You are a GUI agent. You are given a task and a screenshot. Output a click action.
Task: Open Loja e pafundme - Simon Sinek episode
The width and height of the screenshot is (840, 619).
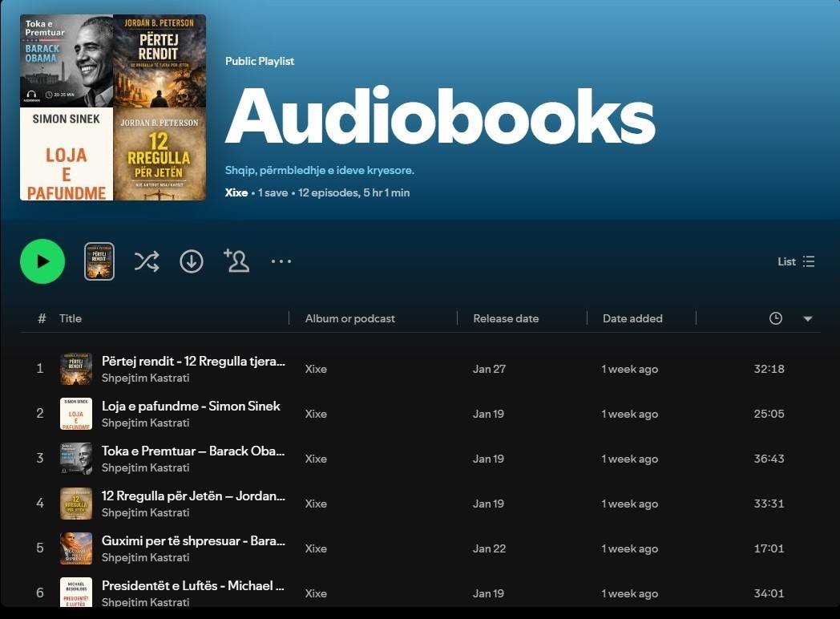(x=191, y=406)
